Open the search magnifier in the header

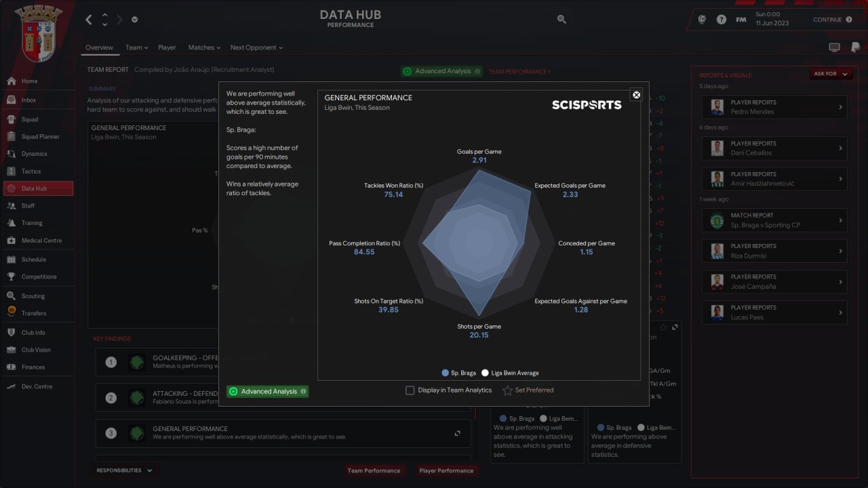click(561, 20)
